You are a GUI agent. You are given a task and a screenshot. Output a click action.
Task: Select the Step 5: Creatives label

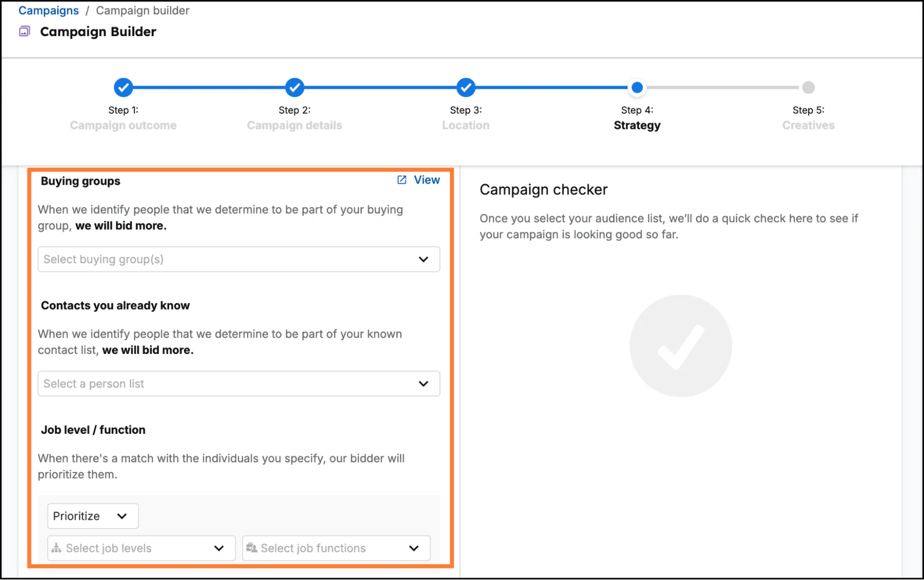tap(808, 118)
